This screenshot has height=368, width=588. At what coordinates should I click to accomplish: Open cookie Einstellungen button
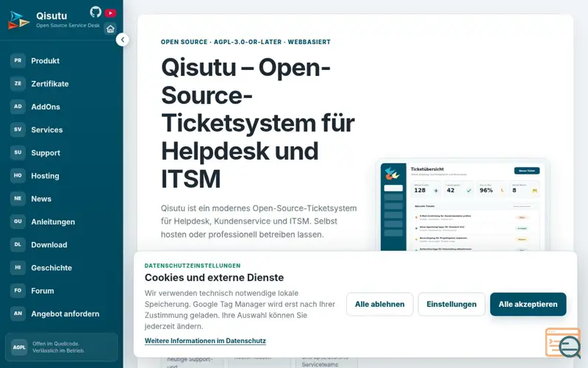[x=451, y=304]
